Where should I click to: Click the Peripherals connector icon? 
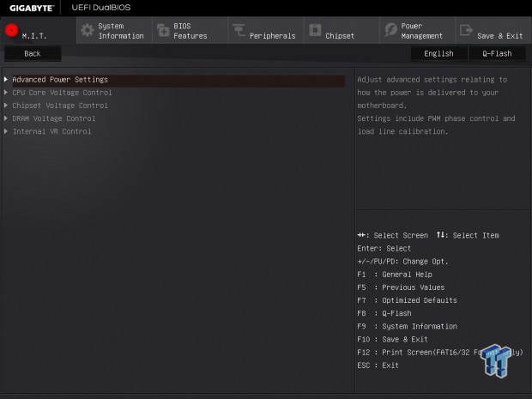pyautogui.click(x=239, y=30)
